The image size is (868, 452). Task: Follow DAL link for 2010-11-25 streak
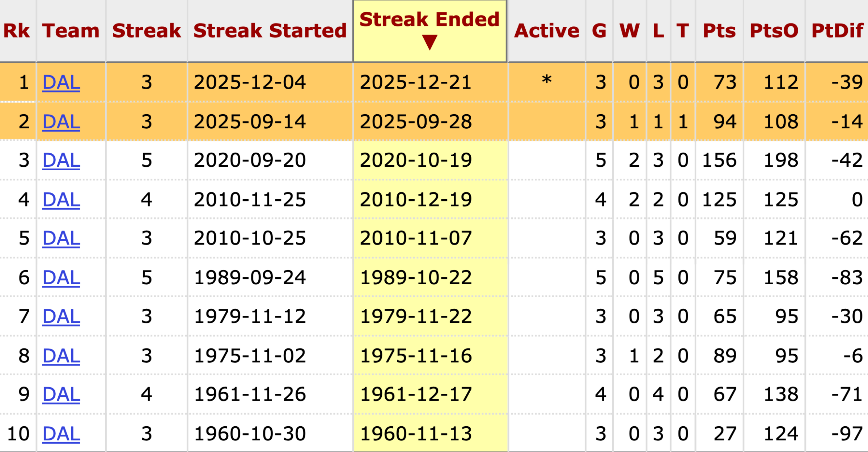61,200
